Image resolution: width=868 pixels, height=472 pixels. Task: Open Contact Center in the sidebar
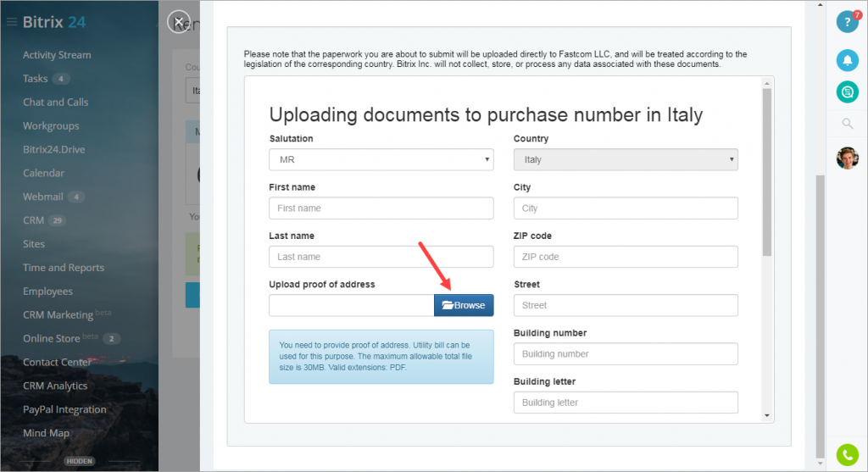[57, 362]
